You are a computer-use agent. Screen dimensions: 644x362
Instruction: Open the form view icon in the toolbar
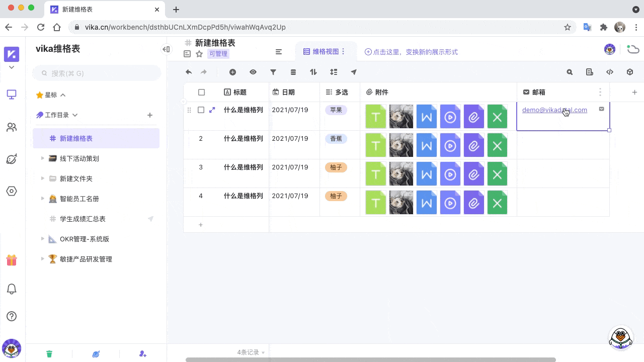(589, 72)
